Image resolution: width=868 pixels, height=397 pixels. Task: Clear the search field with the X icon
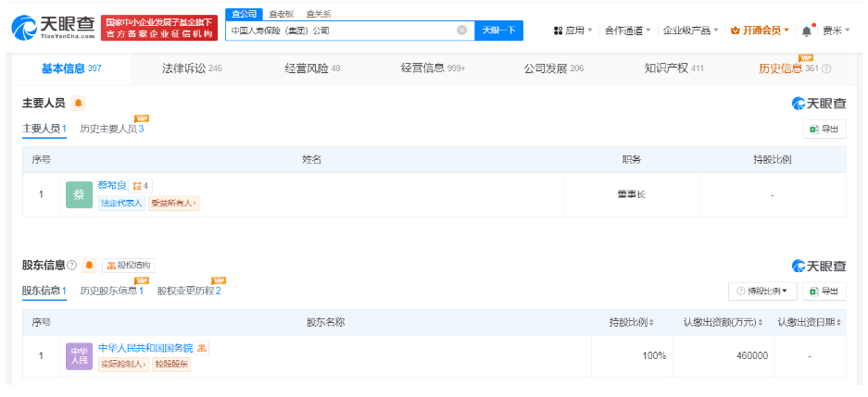[461, 31]
